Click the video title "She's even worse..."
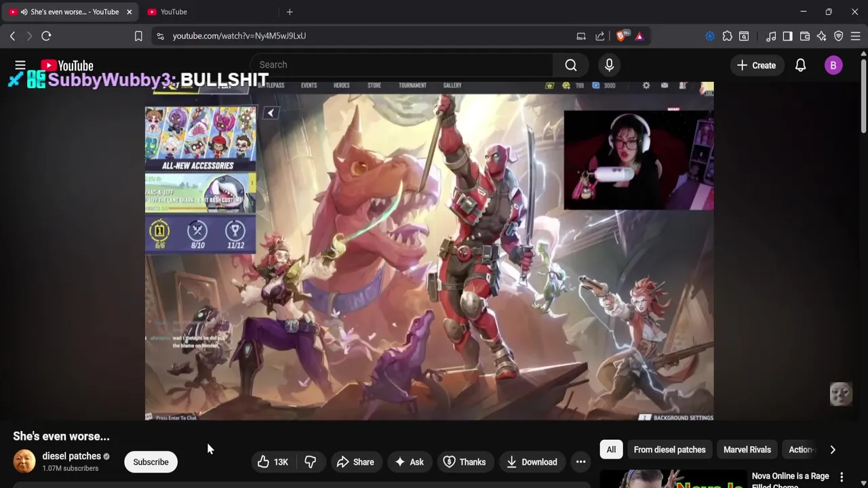This screenshot has height=488, width=868. (61, 436)
